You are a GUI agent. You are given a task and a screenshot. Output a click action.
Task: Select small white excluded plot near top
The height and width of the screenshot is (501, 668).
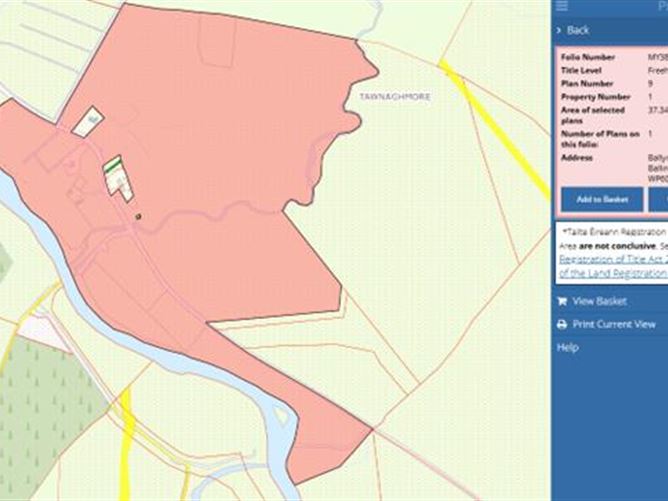[x=87, y=122]
